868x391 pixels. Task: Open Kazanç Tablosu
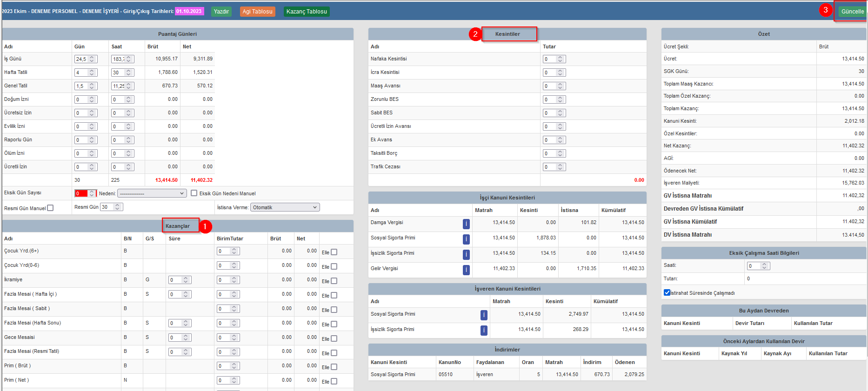pyautogui.click(x=307, y=12)
